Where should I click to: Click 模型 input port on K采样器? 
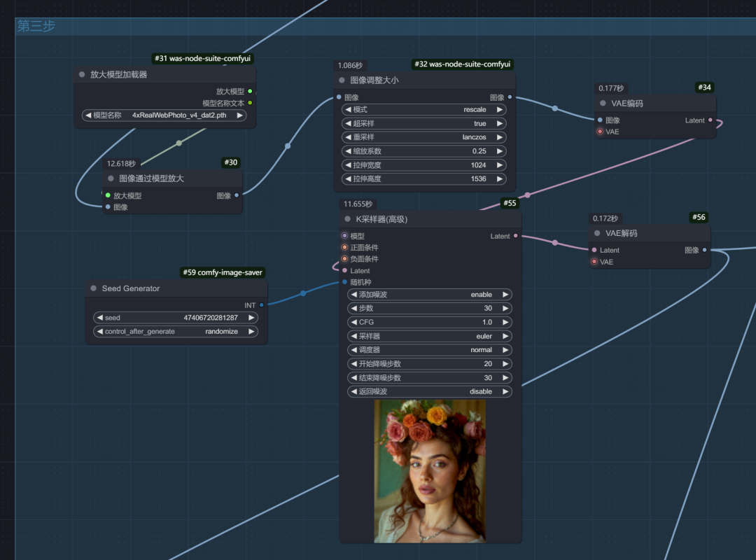pyautogui.click(x=344, y=236)
